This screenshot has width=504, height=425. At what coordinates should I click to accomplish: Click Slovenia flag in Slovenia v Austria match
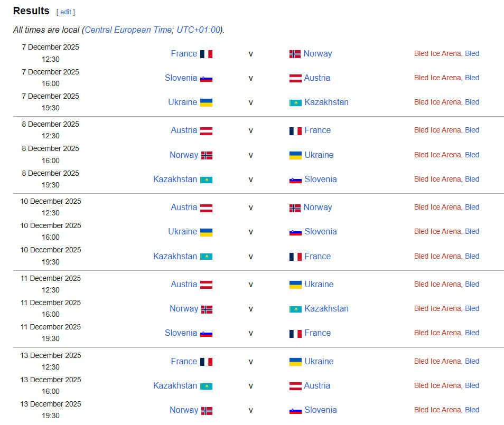coord(206,78)
